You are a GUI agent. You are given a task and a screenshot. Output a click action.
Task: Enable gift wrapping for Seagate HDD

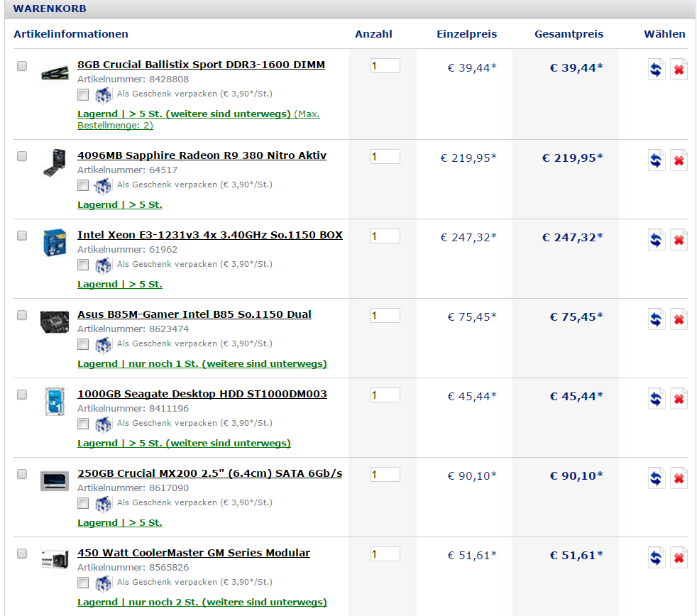pos(83,424)
